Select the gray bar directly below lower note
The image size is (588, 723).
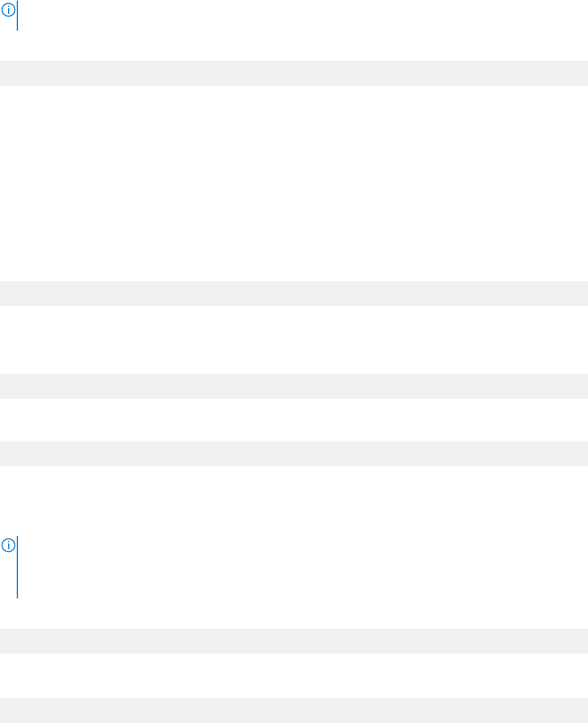pyautogui.click(x=294, y=641)
